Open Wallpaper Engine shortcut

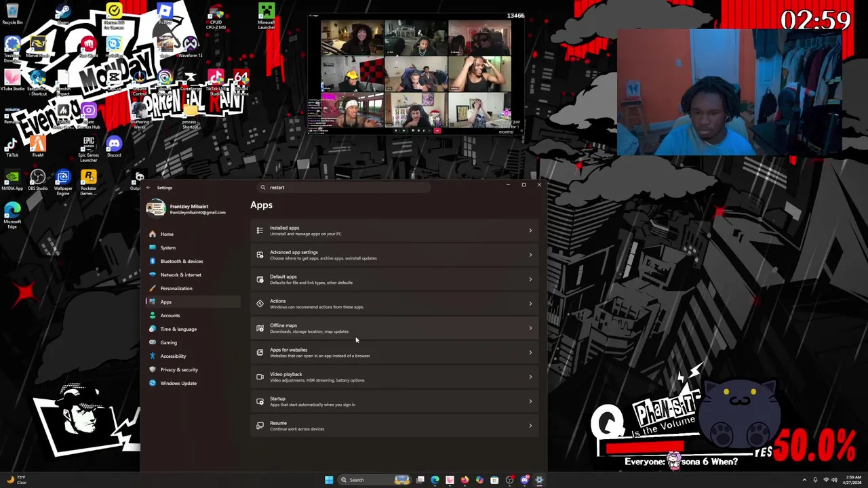click(63, 183)
